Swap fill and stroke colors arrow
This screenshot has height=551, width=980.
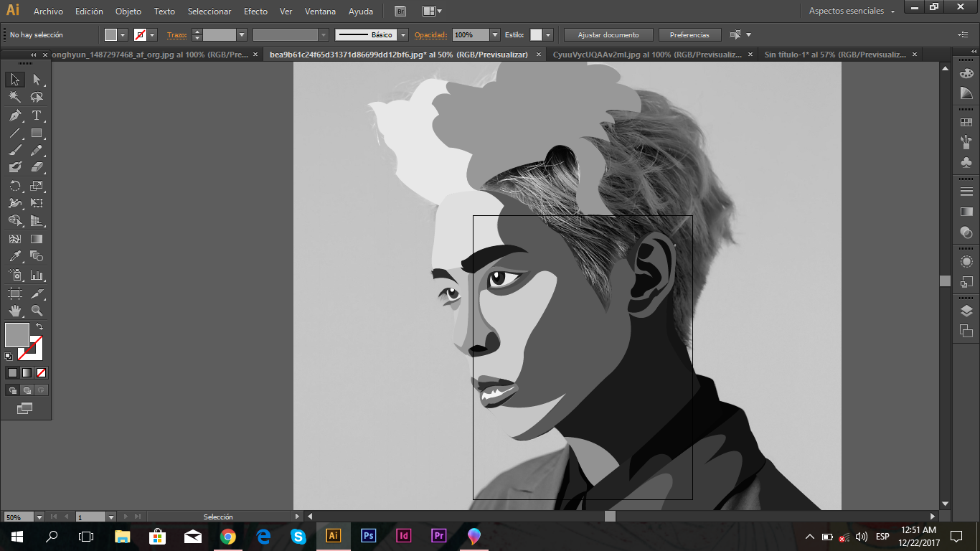39,327
